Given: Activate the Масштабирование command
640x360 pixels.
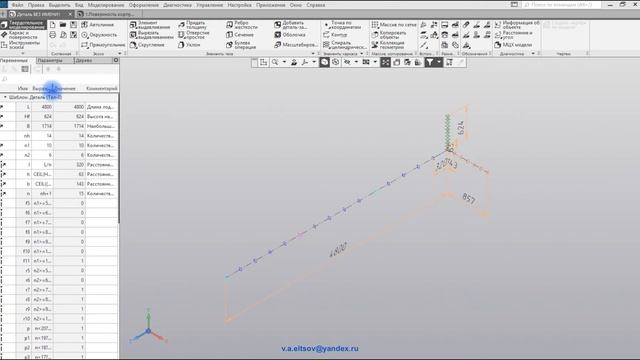Looking at the screenshot, I should coord(296,45).
